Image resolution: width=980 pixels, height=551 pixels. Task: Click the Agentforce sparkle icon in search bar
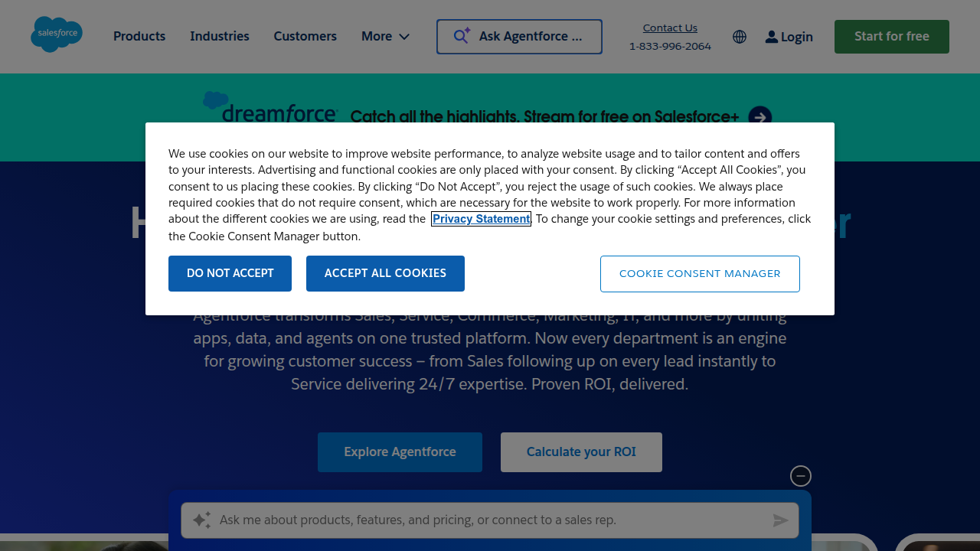coord(461,34)
